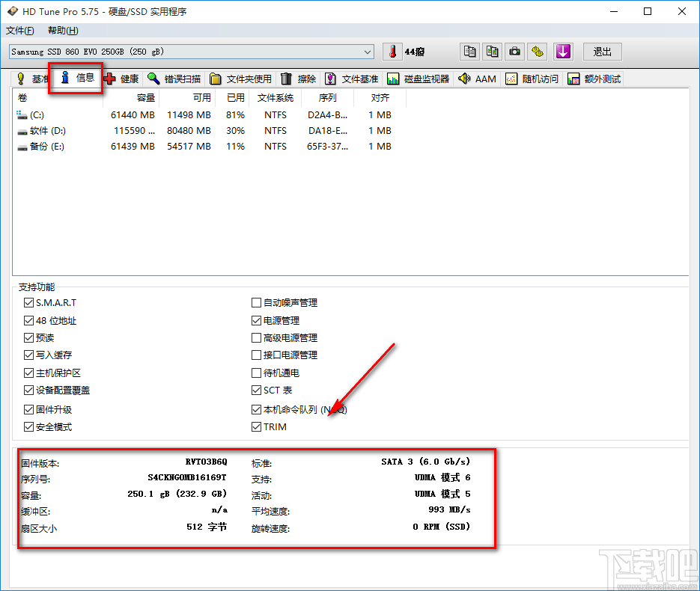
Task: Switch to the 错误扫描 tab
Action: pos(174,79)
